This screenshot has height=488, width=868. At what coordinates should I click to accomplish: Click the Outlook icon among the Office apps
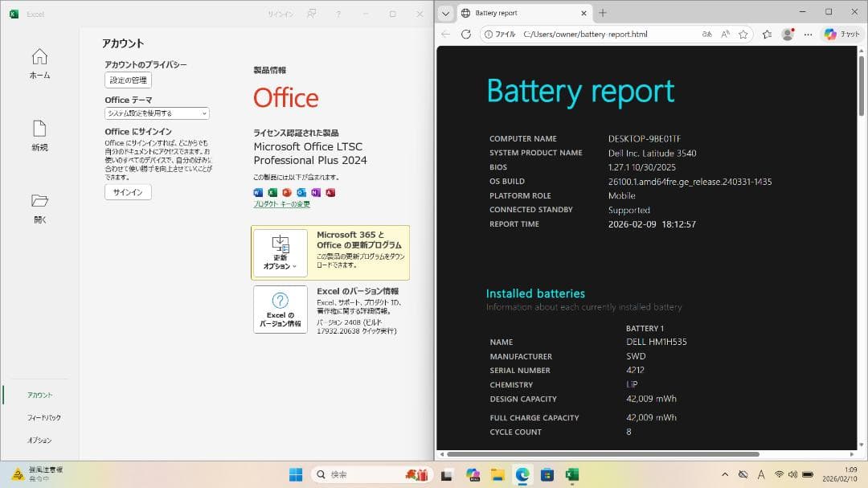301,192
